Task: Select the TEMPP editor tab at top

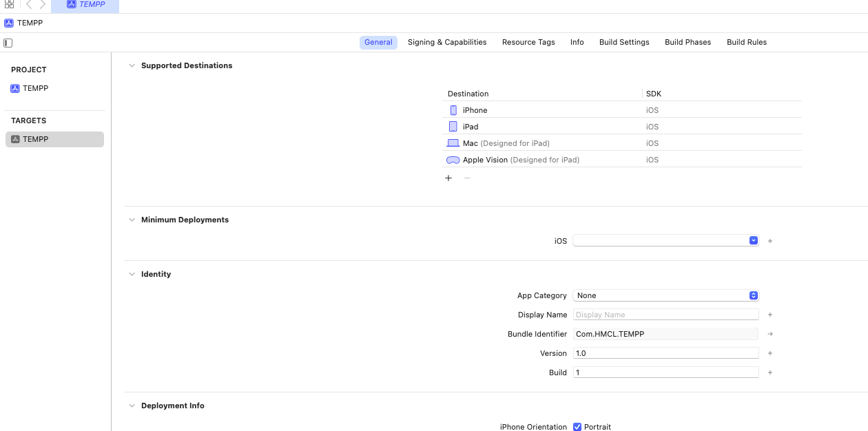Action: tap(85, 6)
